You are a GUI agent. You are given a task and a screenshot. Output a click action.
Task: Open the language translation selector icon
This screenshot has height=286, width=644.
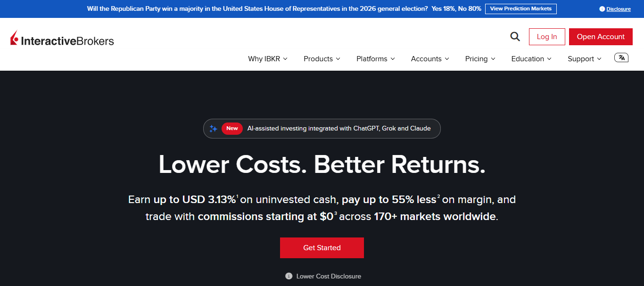pos(621,57)
